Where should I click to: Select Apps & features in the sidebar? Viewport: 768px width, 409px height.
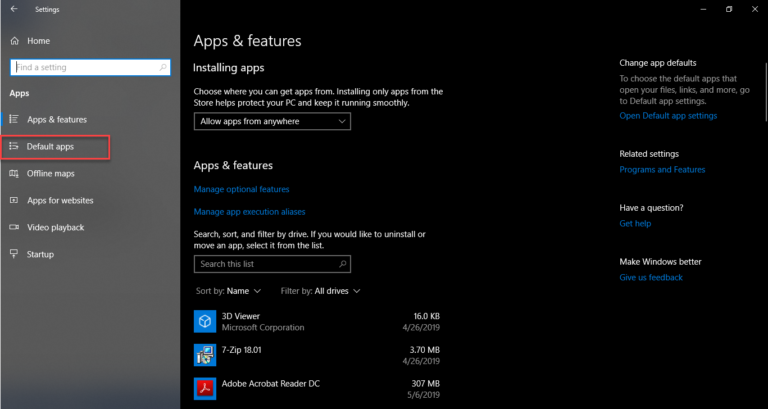click(x=56, y=119)
